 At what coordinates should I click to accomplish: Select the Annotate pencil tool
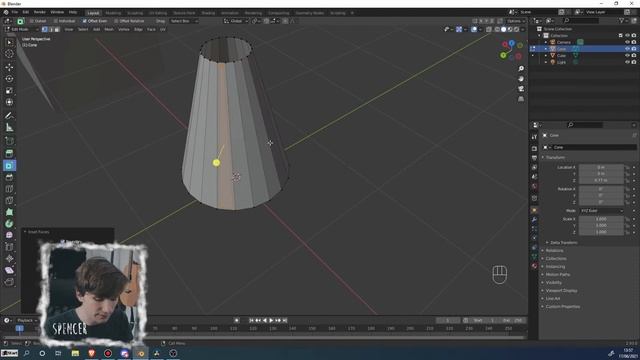tap(9, 116)
